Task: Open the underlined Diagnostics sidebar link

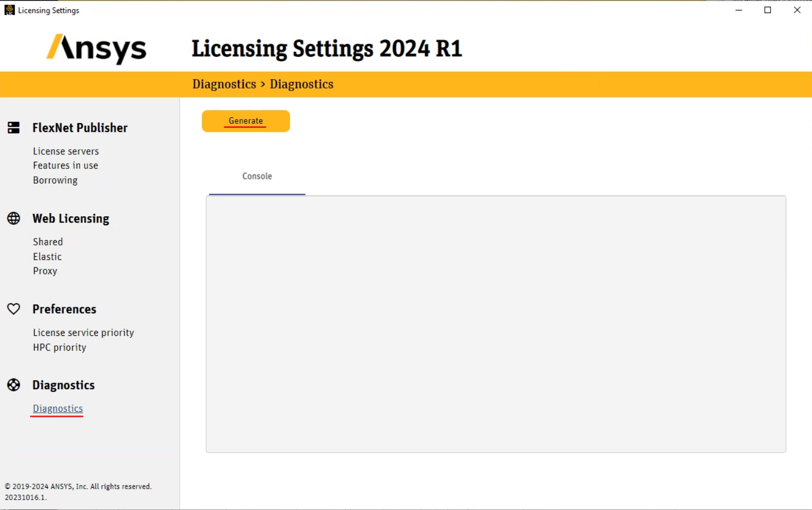Action: point(57,408)
